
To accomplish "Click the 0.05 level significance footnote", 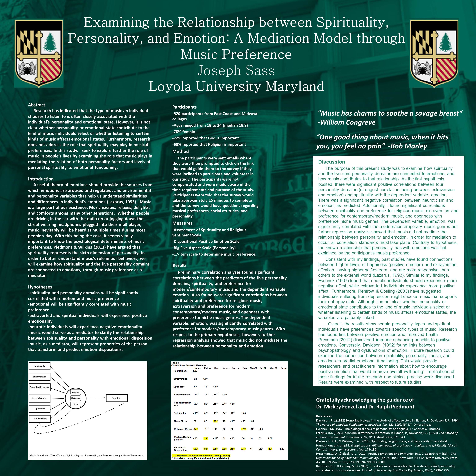I will pos(201,458).
